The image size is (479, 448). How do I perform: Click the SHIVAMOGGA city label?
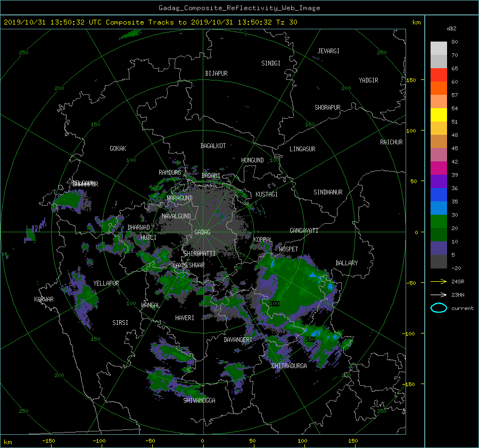[x=199, y=401]
